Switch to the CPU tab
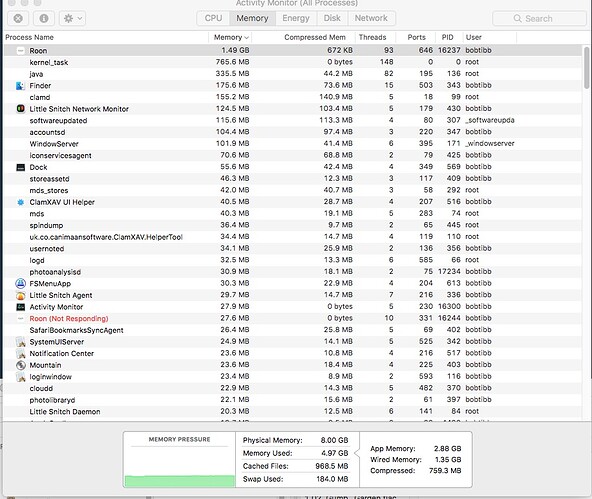Image resolution: width=592 pixels, height=499 pixels. coord(213,18)
